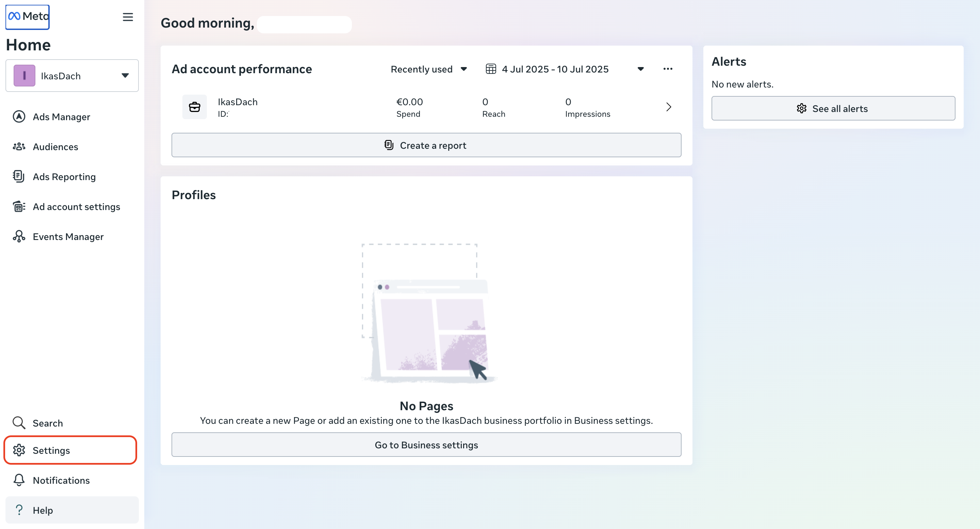Open Ad account settings in the sidebar
980x529 pixels.
point(72,207)
